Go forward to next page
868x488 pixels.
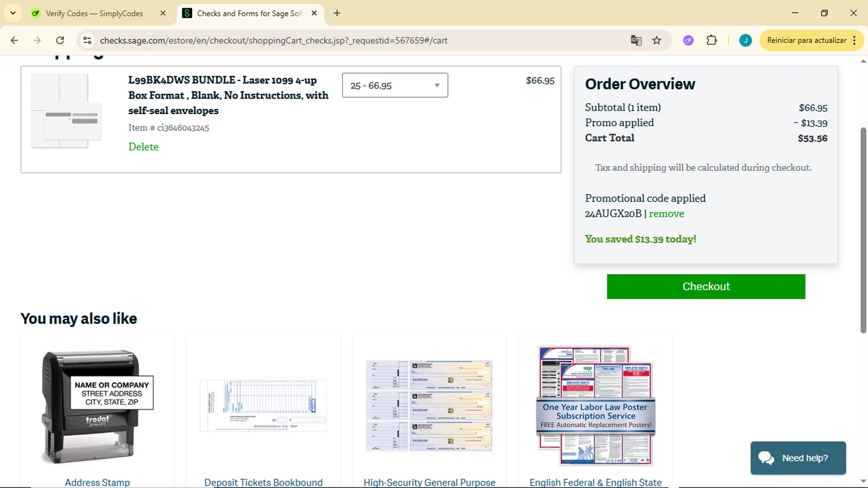pyautogui.click(x=37, y=41)
